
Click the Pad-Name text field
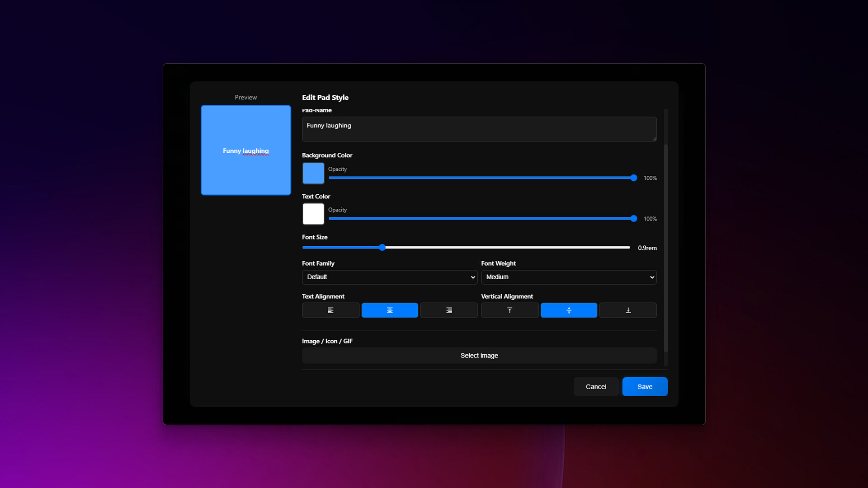[479, 129]
